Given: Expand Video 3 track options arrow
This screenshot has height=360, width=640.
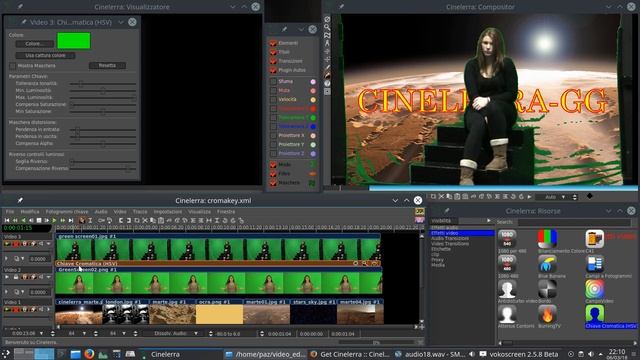Looking at the screenshot, I should click(49, 244).
